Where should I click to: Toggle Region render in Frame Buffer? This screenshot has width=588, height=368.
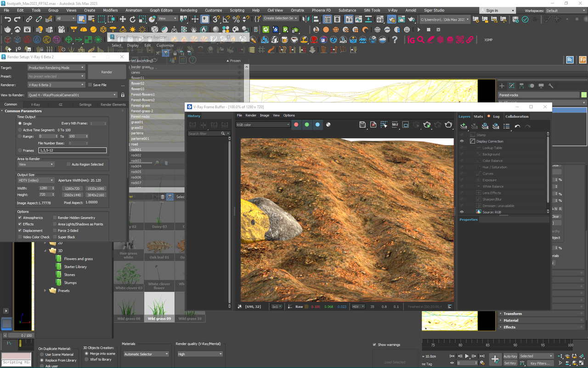[x=406, y=125]
